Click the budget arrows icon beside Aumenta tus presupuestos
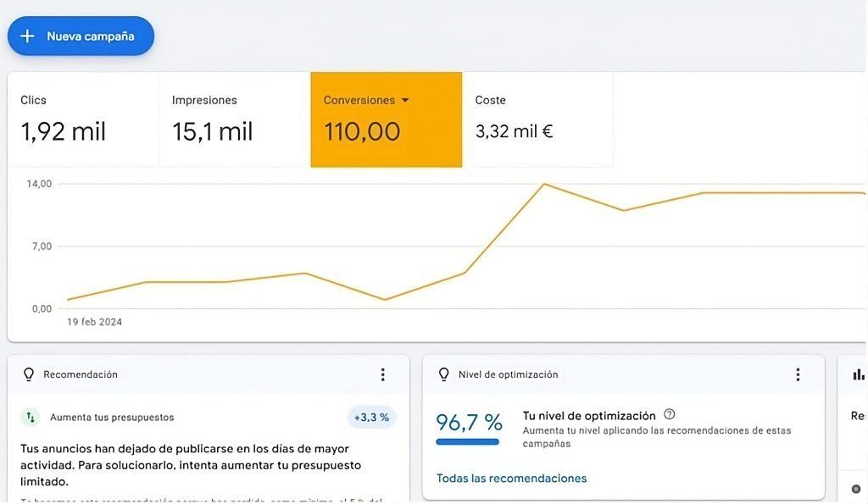 pyautogui.click(x=31, y=418)
